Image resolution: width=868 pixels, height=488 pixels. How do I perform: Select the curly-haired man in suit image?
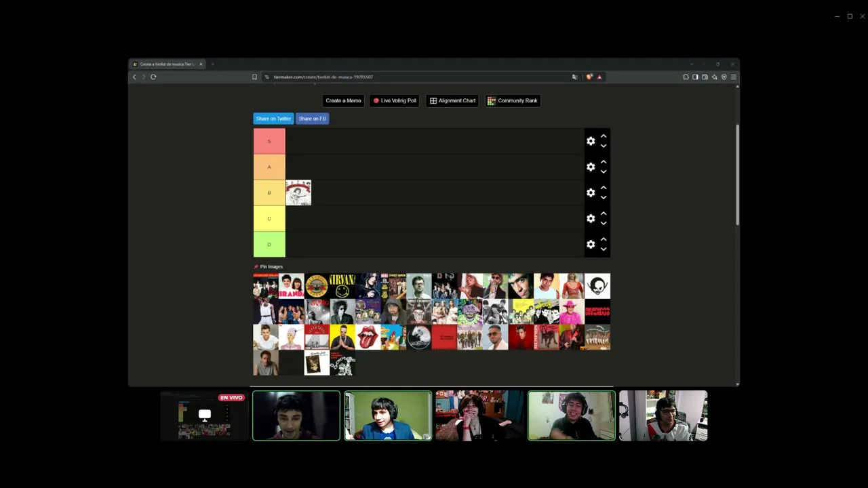(342, 312)
